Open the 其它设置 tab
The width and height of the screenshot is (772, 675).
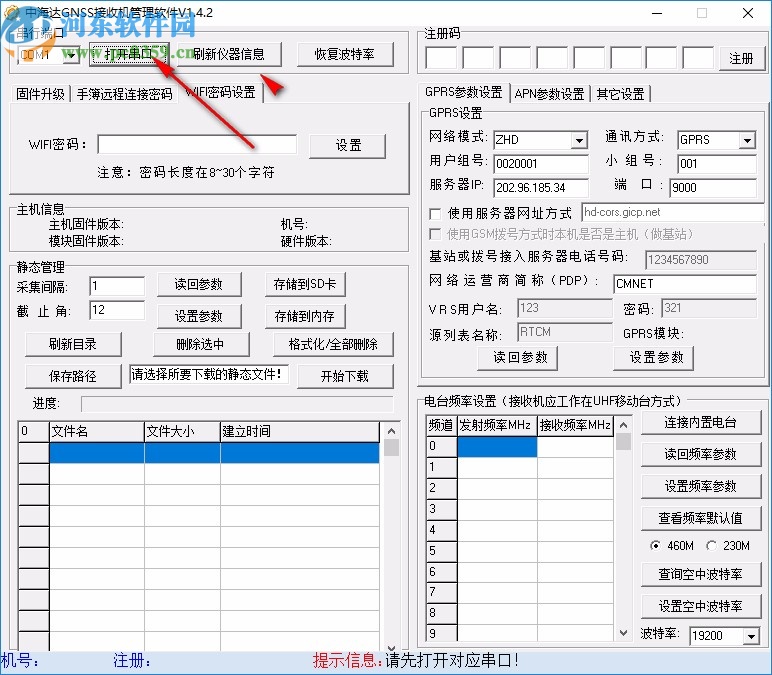[x=620, y=94]
